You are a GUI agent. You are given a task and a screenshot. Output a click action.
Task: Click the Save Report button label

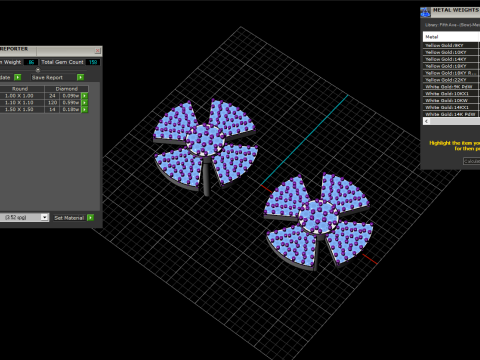click(47, 77)
